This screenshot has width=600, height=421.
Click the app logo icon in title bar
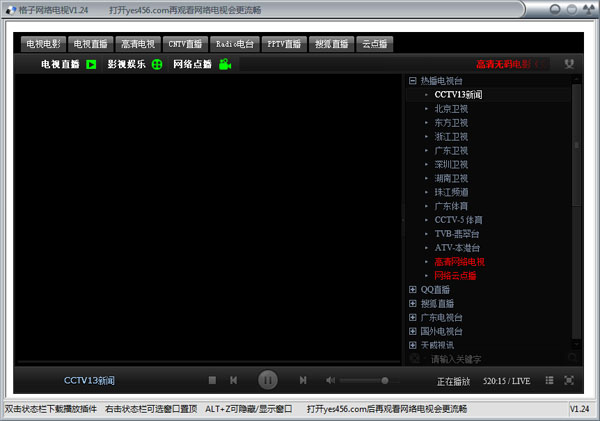tap(11, 10)
